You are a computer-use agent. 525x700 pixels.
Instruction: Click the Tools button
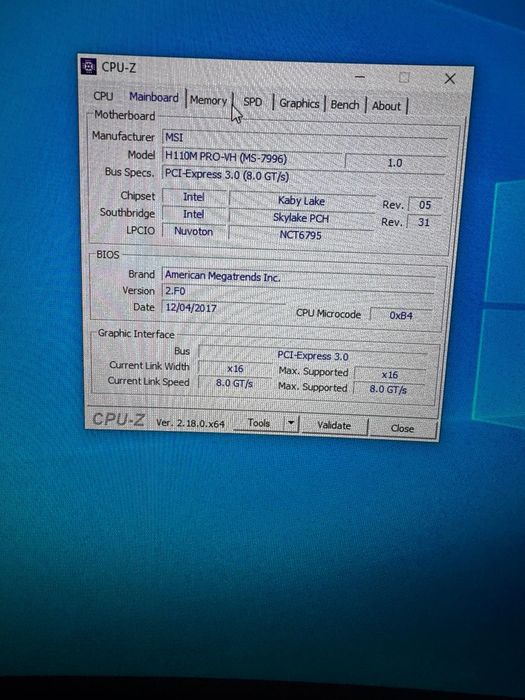click(259, 423)
